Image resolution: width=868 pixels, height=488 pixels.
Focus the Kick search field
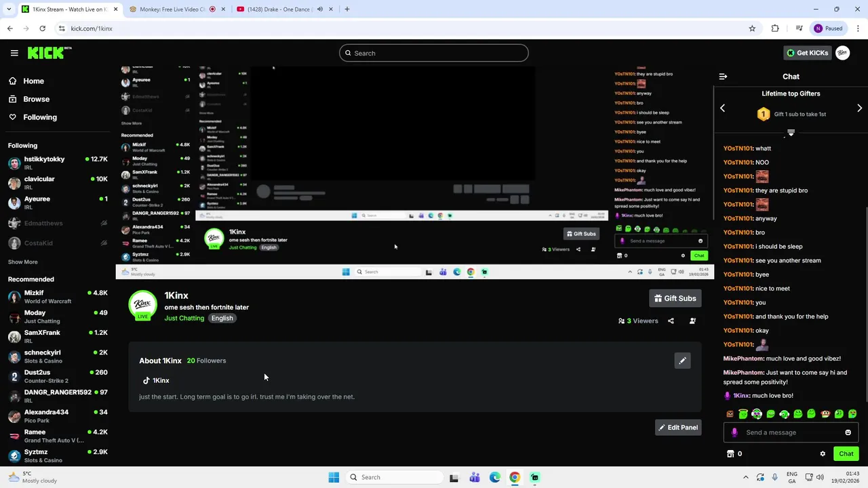click(434, 53)
